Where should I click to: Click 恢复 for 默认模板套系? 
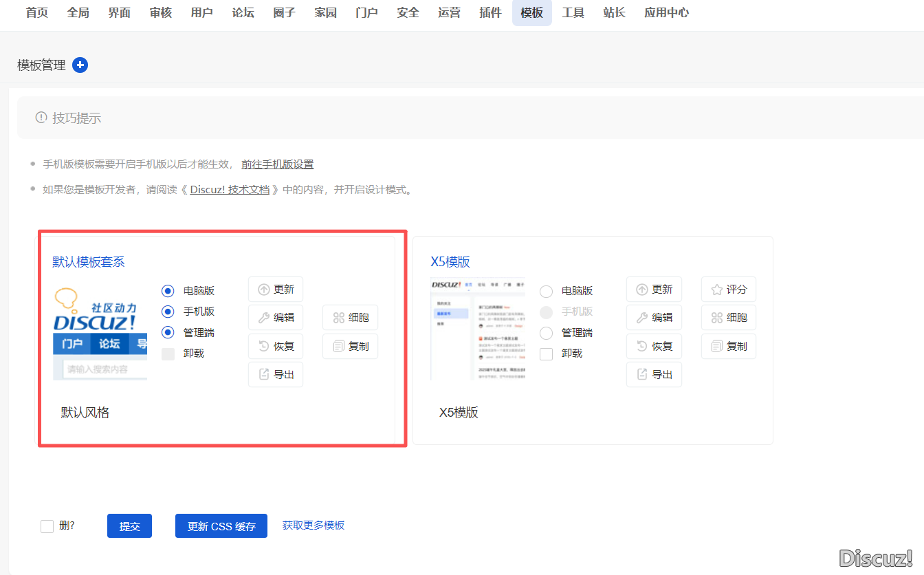click(x=276, y=346)
